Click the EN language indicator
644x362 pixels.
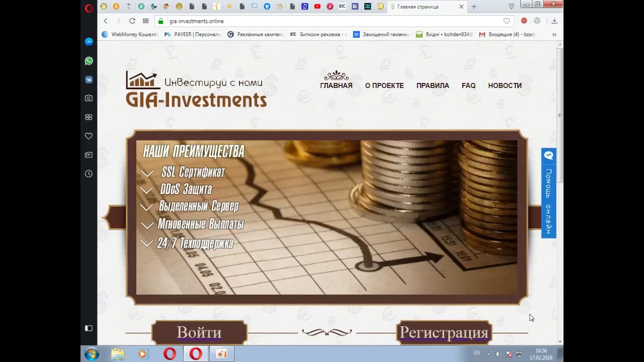[477, 353]
